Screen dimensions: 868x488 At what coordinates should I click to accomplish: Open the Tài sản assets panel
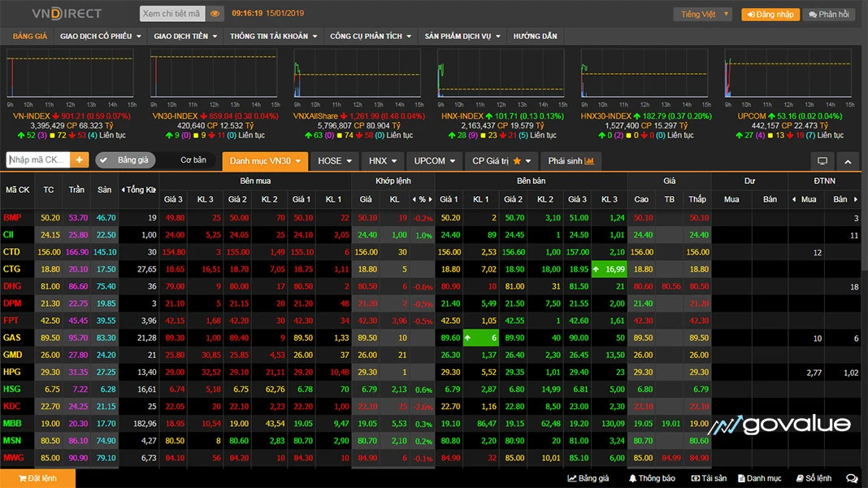click(x=709, y=478)
